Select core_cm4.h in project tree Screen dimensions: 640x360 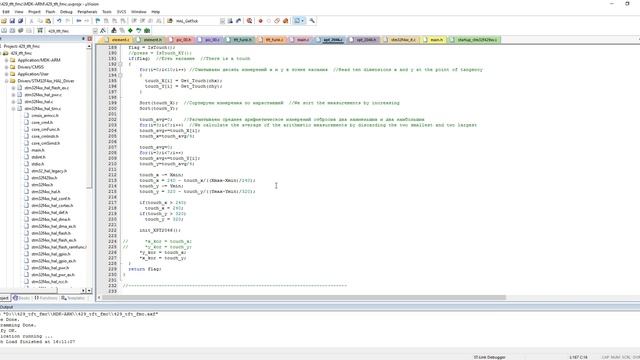pos(42,122)
